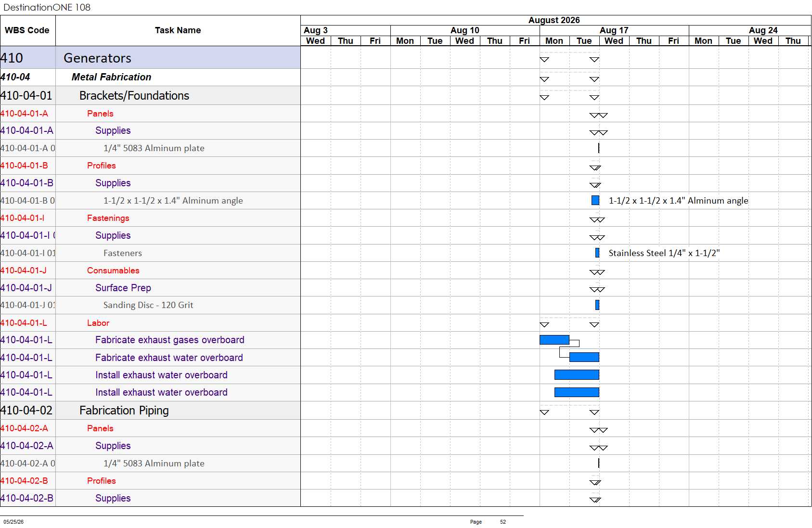This screenshot has height=528, width=812.
Task: Click the Labor group name
Action: click(98, 323)
